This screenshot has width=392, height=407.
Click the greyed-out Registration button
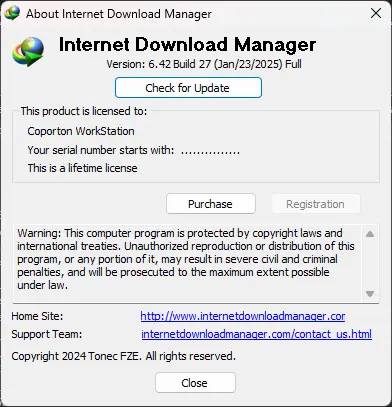[x=316, y=204]
